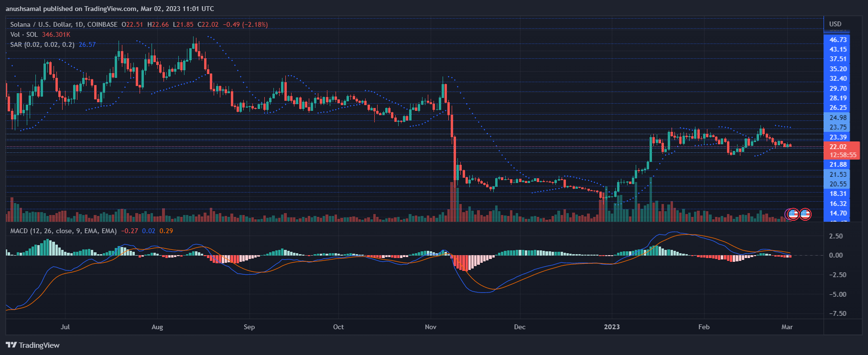This screenshot has height=355, width=868.
Task: Click the MACD line value 0.02 in legend
Action: pyautogui.click(x=149, y=231)
